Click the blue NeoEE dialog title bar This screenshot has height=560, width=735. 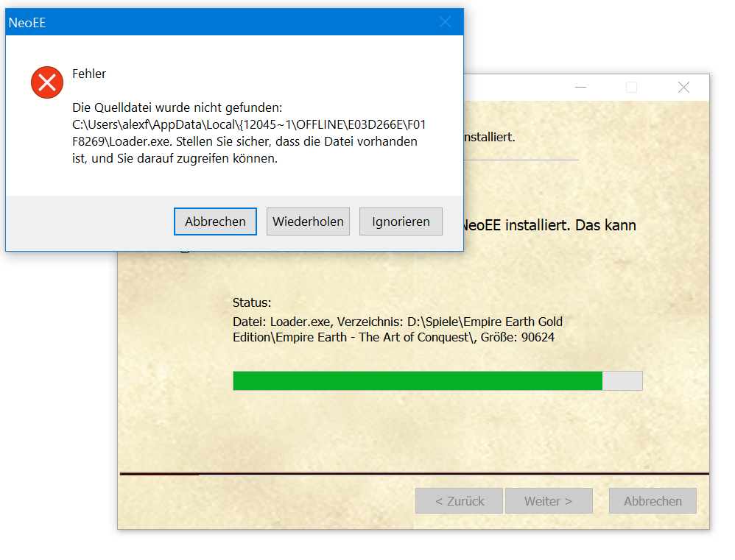(x=221, y=22)
